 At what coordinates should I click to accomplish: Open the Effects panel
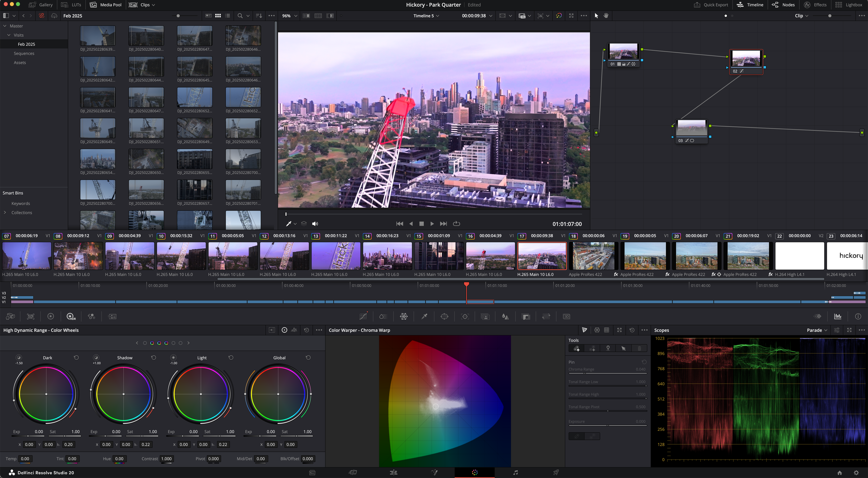click(815, 5)
